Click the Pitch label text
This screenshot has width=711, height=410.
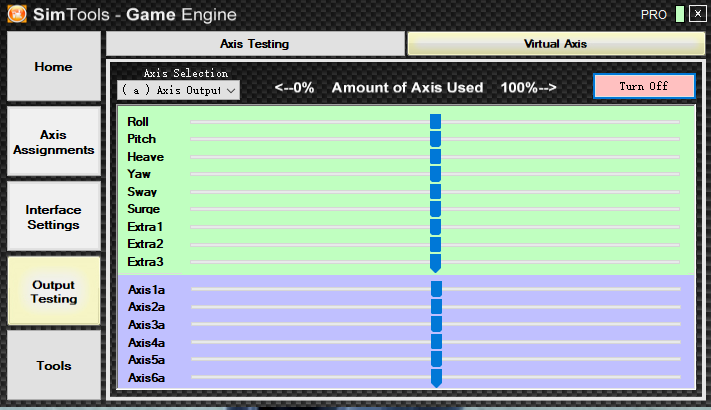[141, 139]
